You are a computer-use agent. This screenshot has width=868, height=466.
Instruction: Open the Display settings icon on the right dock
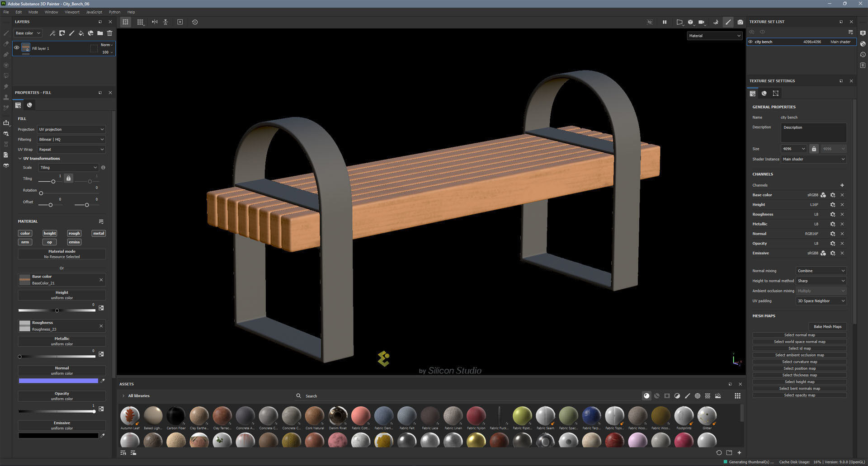pyautogui.click(x=863, y=33)
